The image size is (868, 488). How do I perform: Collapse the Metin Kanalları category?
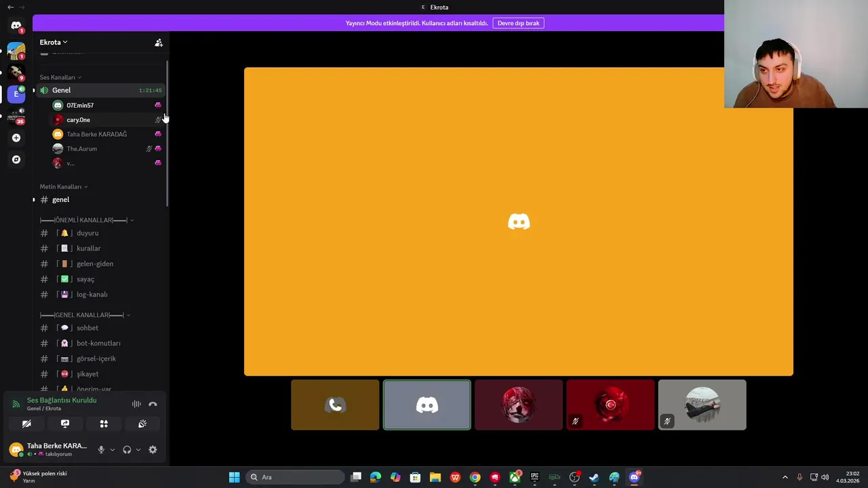(64, 186)
